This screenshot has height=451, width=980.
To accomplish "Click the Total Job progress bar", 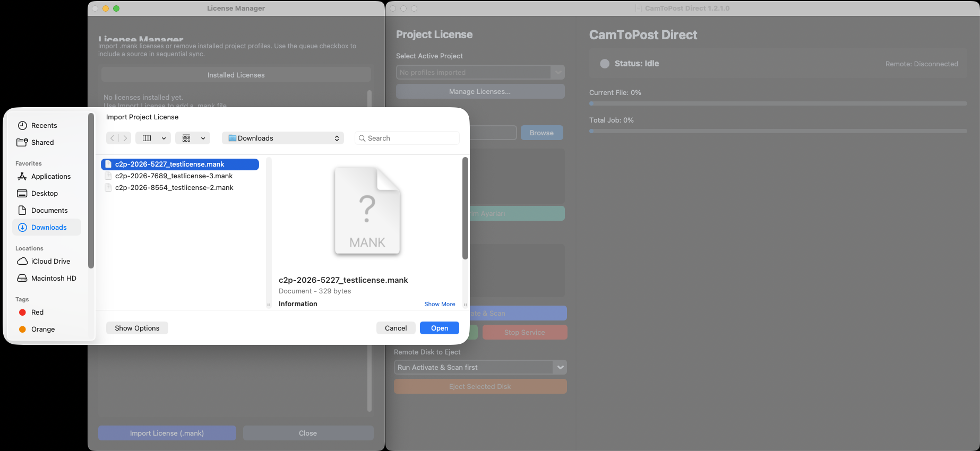I will 778,131.
